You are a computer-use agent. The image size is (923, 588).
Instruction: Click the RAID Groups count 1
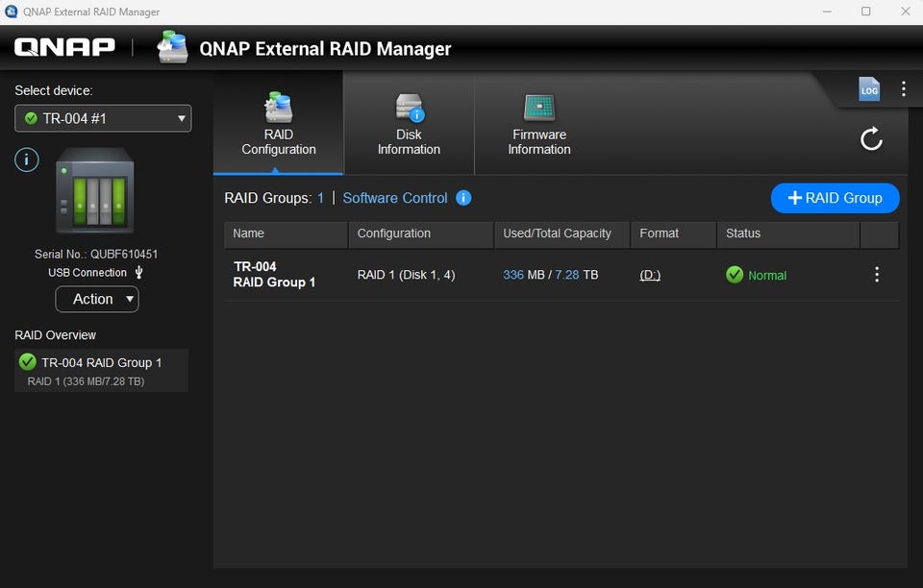click(320, 198)
